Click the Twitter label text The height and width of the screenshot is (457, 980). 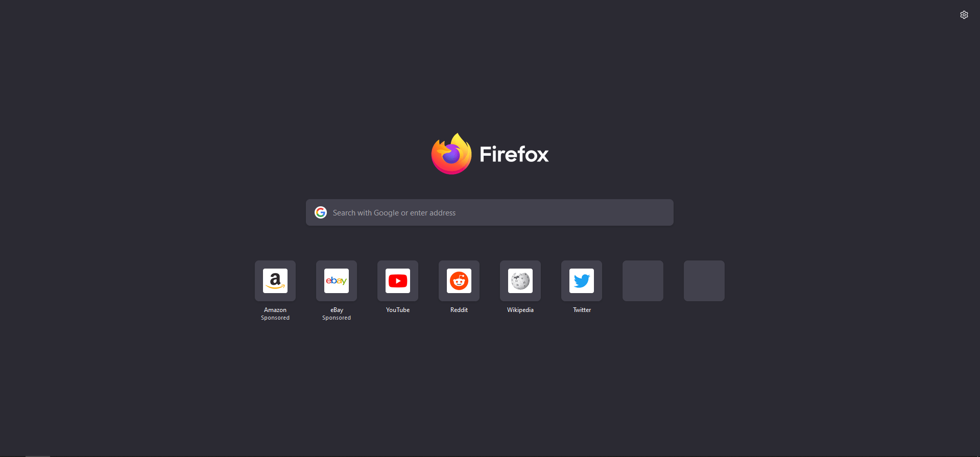[582, 310]
